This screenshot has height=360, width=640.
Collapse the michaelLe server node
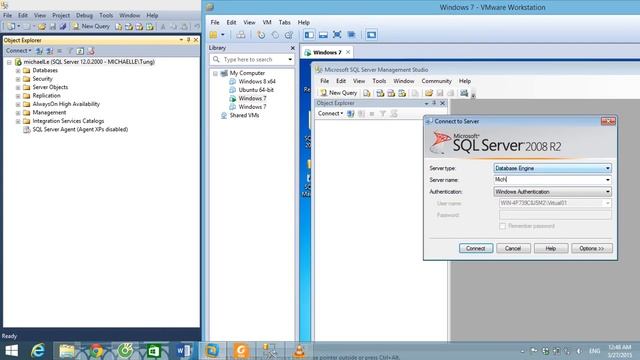pyautogui.click(x=9, y=62)
